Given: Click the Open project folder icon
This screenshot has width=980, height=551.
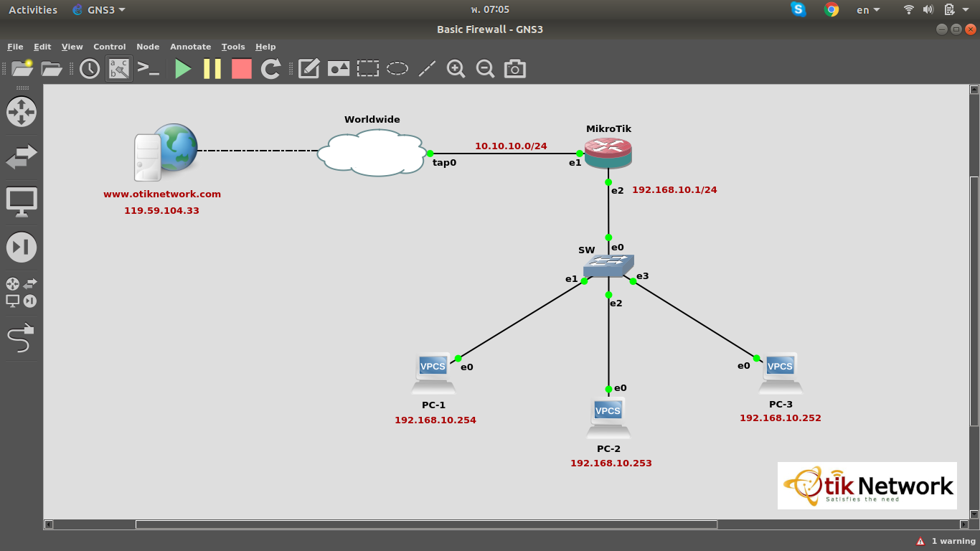Looking at the screenshot, I should coord(52,68).
